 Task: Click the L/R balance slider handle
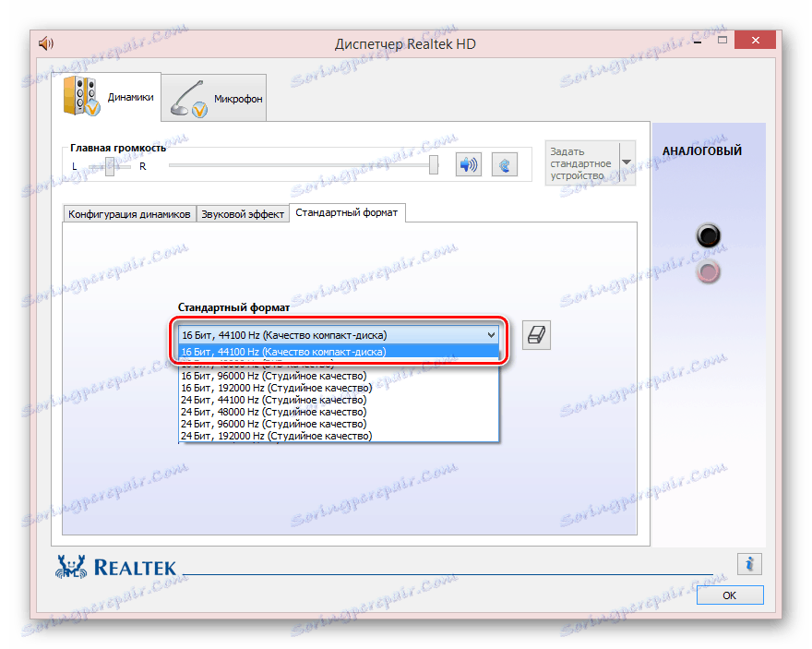[110, 166]
